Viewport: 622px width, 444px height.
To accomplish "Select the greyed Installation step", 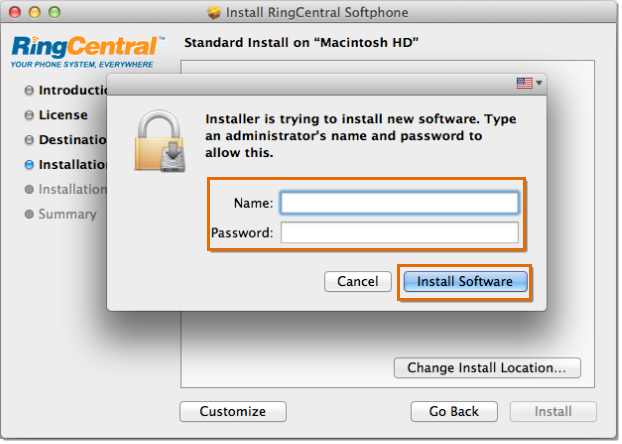I will (x=66, y=189).
